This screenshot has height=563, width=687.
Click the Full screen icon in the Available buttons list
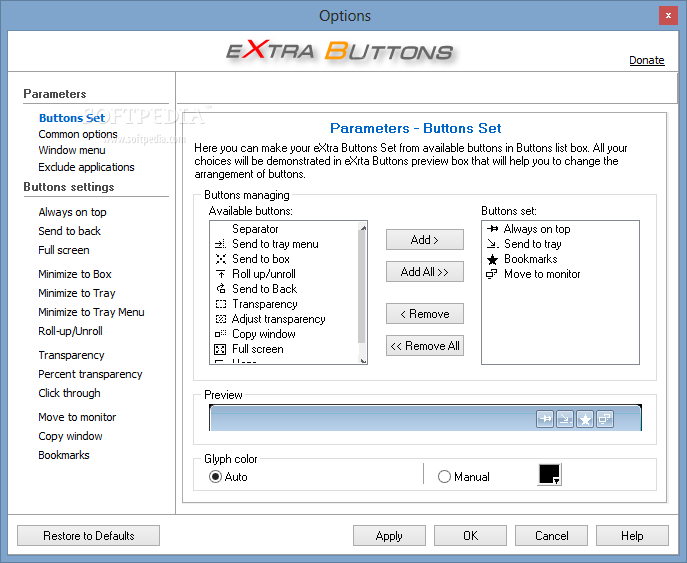(x=220, y=349)
